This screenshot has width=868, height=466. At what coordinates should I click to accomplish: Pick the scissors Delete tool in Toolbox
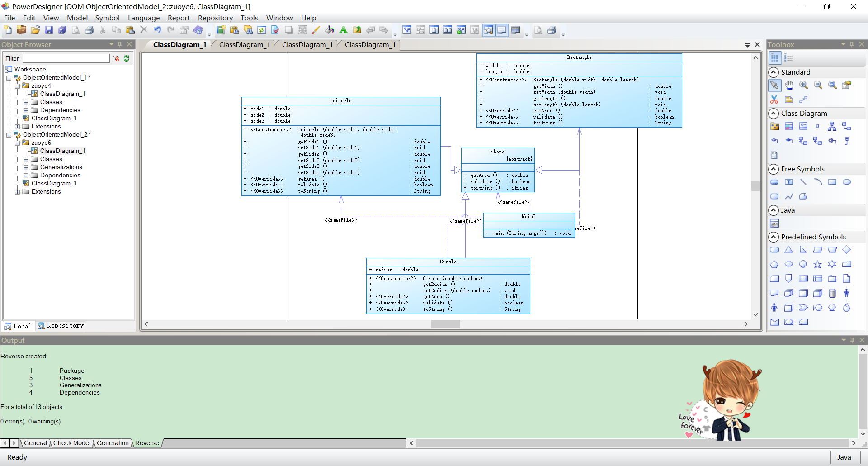pos(774,100)
